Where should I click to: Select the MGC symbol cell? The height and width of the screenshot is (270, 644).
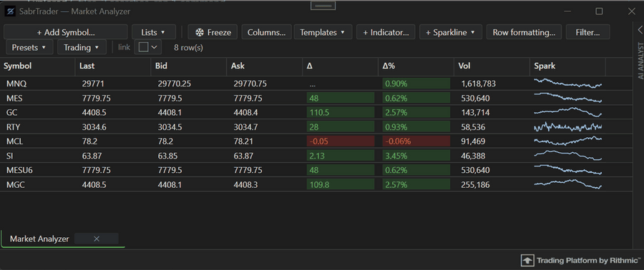[x=37, y=185]
